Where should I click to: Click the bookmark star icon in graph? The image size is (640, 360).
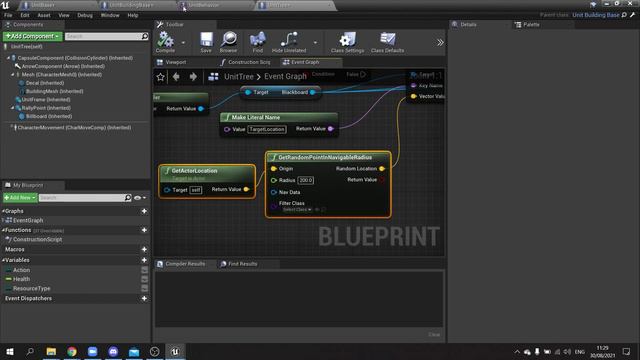tap(160, 77)
